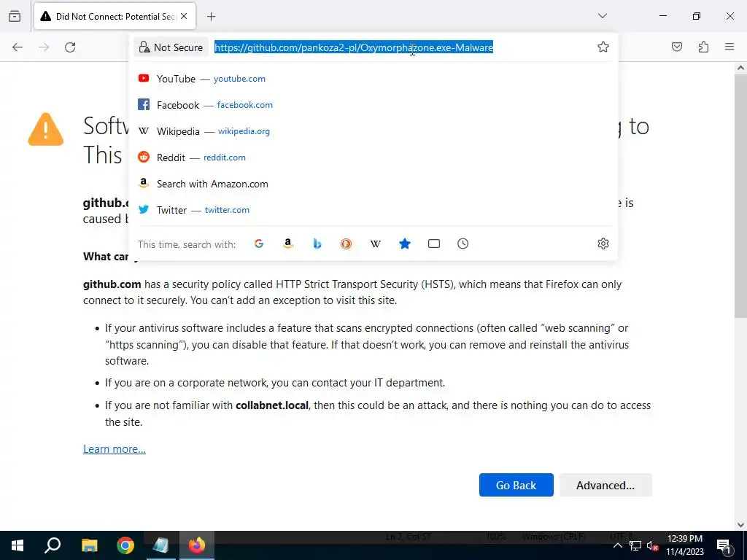This screenshot has height=560, width=747.
Task: Open Windows taskbar search
Action: (53, 545)
